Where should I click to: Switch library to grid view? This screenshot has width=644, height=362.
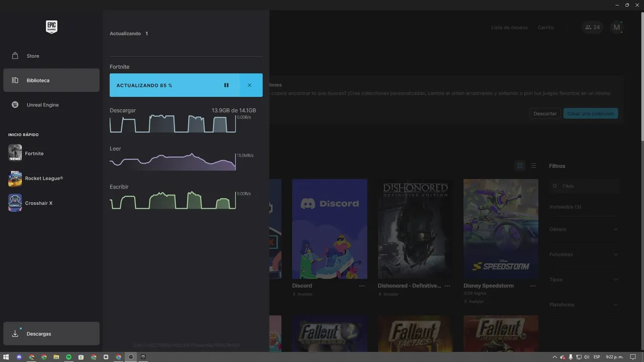point(520,166)
